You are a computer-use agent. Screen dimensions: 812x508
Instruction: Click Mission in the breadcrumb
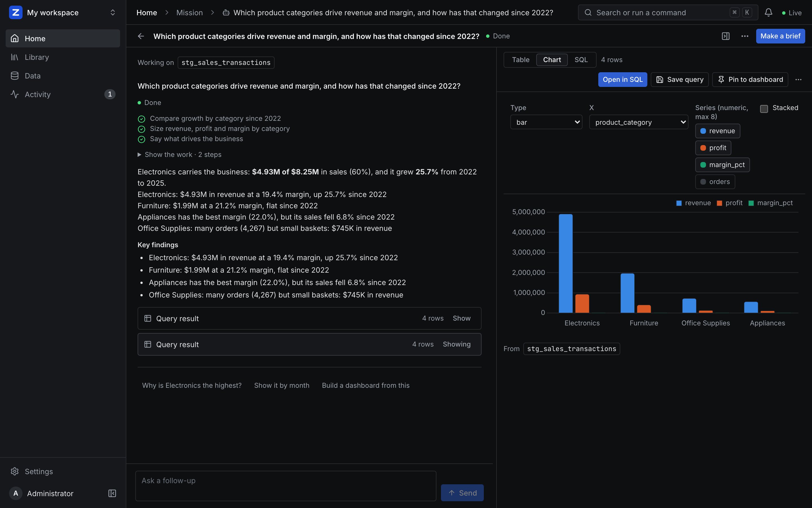tap(189, 12)
